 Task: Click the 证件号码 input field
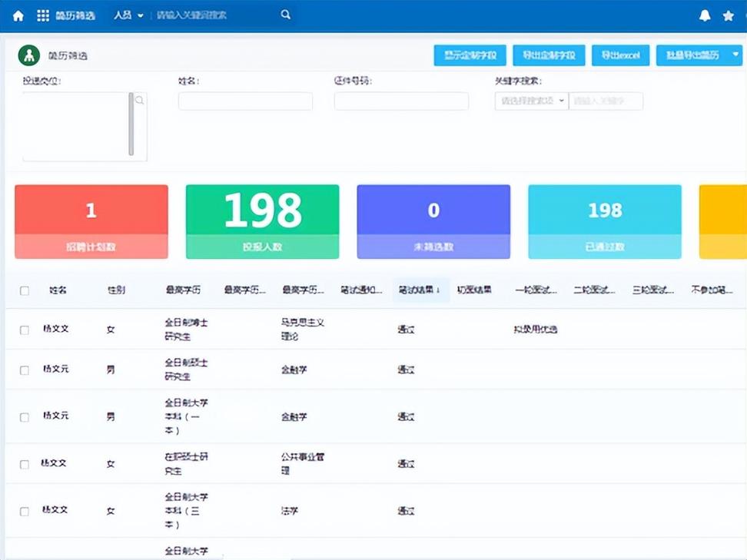point(401,101)
